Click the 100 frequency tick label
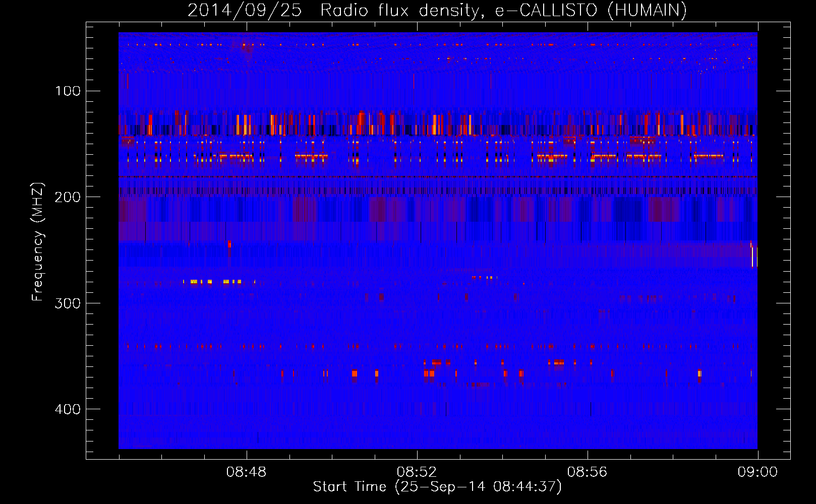This screenshot has height=504, width=816. [68, 91]
